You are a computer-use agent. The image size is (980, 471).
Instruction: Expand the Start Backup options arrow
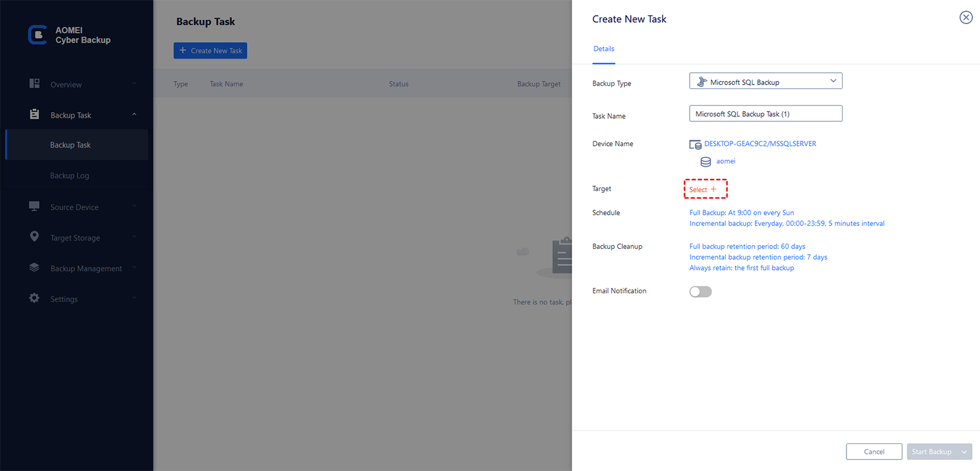coord(965,452)
